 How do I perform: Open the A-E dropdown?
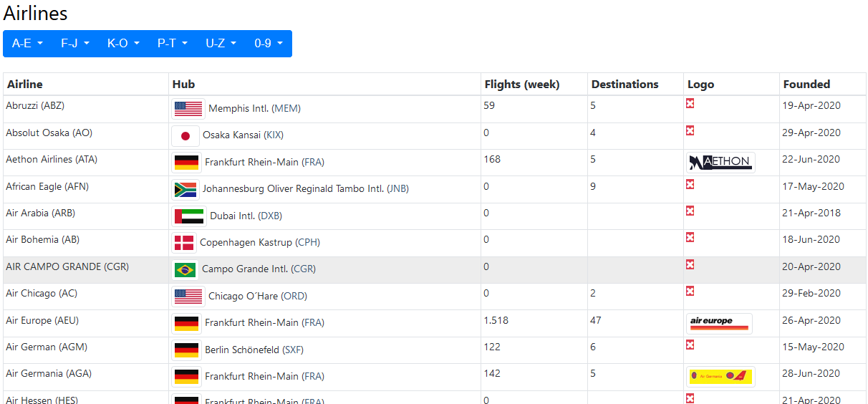coord(28,44)
